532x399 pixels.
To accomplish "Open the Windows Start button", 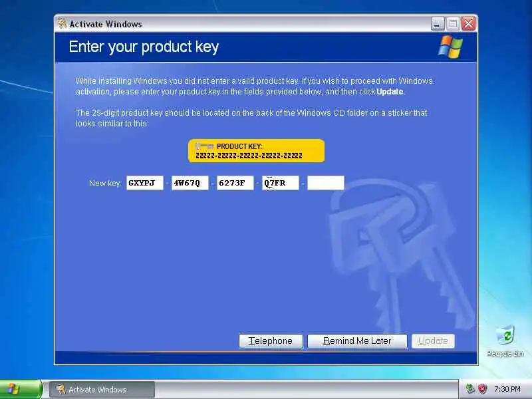I will [x=21, y=389].
